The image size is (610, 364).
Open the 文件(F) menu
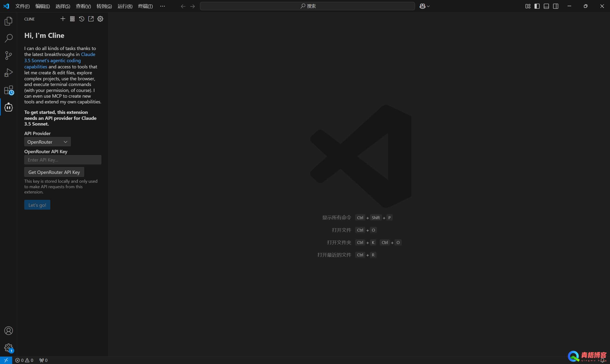click(x=22, y=6)
